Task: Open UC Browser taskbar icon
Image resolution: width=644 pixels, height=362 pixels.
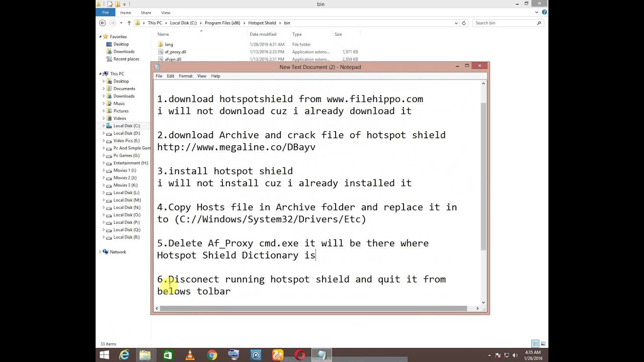Action: (x=278, y=355)
